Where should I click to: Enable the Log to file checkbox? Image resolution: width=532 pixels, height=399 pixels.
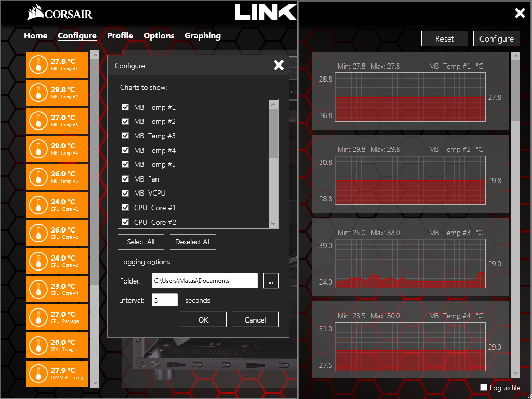pyautogui.click(x=484, y=388)
